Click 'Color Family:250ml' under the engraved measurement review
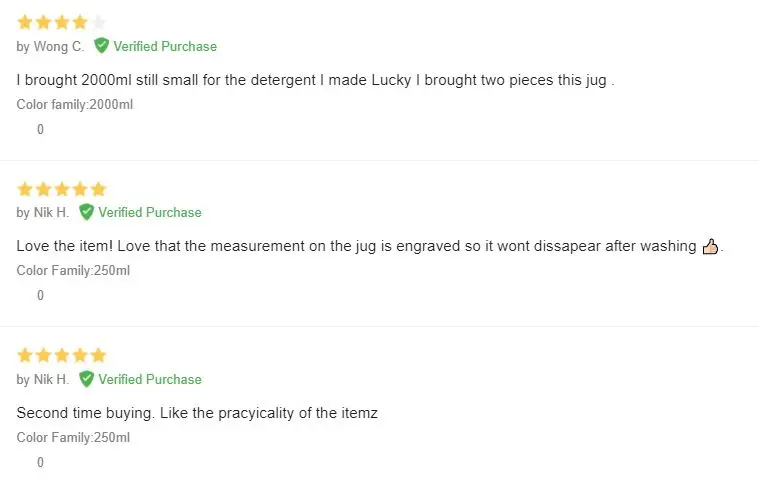This screenshot has width=759, height=480. point(73,270)
